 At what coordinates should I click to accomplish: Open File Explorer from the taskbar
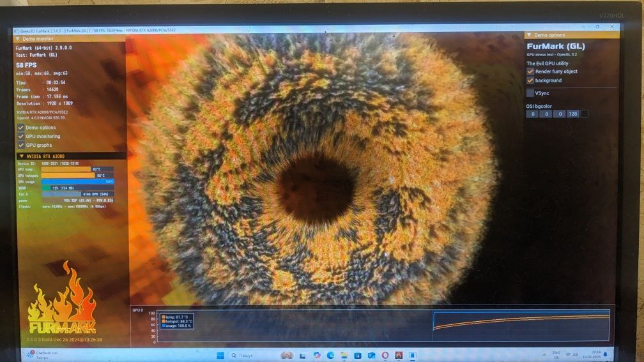coord(344,355)
